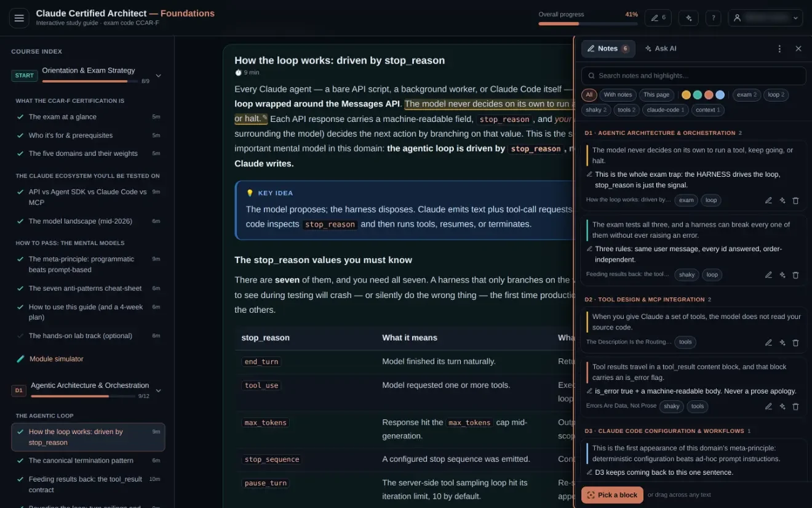
Task: Ask AI about the Three rules note
Action: pyautogui.click(x=782, y=275)
